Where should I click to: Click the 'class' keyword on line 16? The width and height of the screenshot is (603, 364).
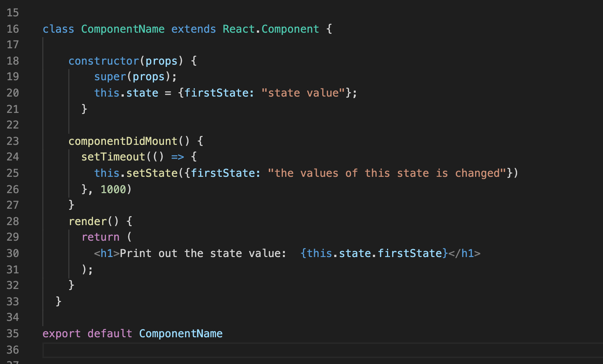58,29
